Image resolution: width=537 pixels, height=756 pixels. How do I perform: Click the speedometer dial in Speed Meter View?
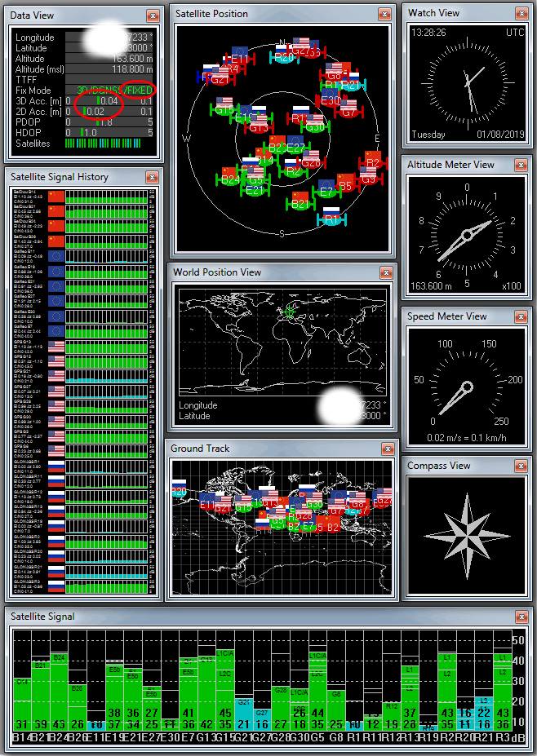(467, 381)
